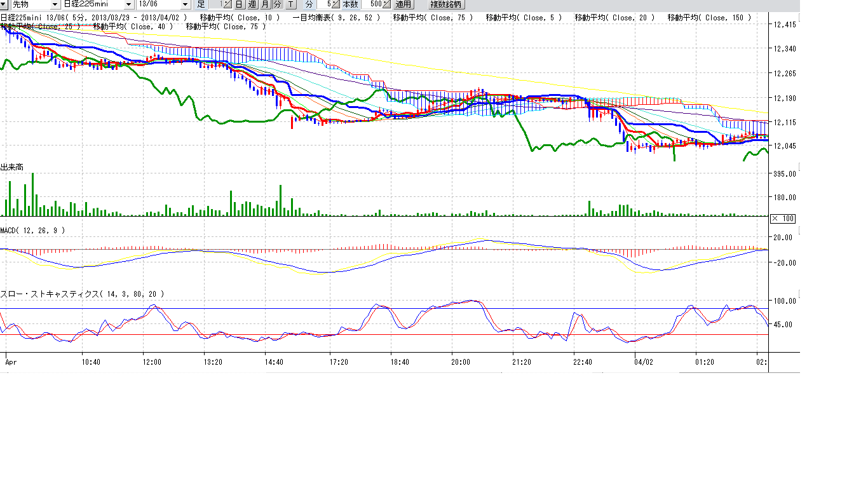Click the スロー・ストキャスティクス panel title
Screen dimensions: 868x488
(x=82, y=294)
